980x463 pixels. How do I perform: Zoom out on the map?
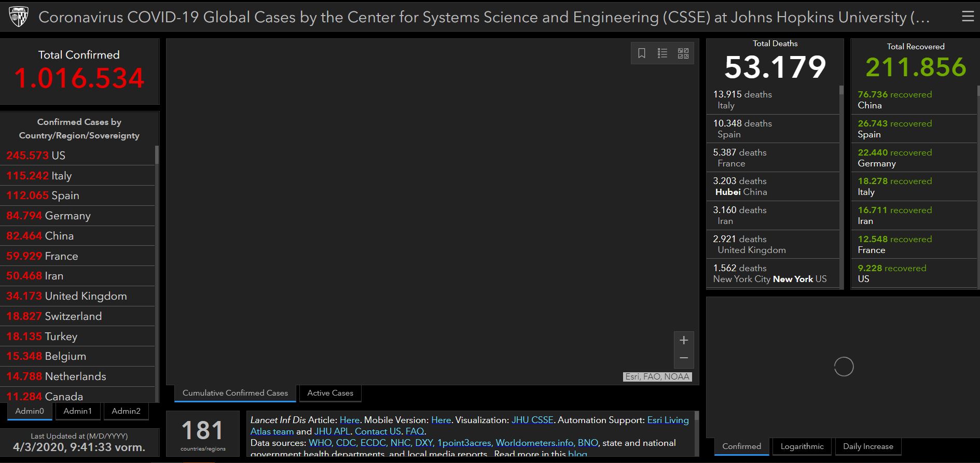click(684, 358)
